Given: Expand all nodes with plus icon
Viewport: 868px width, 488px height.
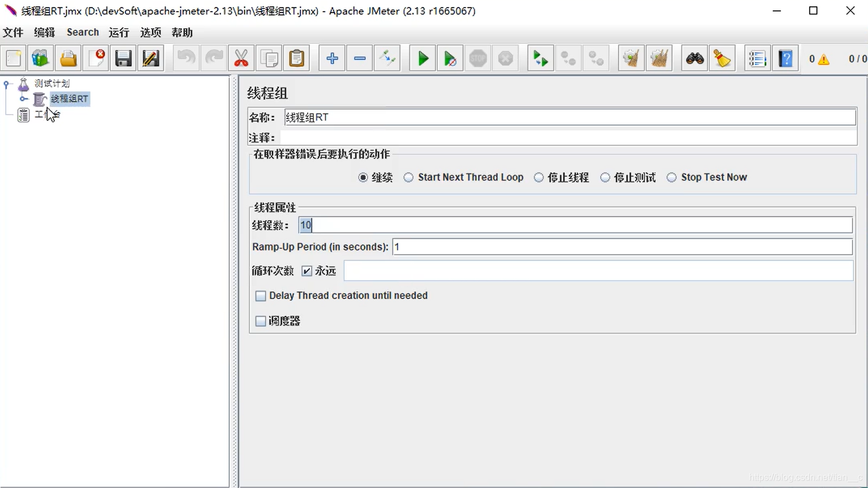Looking at the screenshot, I should 332,58.
